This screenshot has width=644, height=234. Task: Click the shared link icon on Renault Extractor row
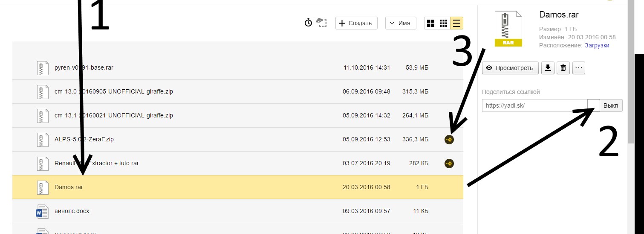click(x=449, y=163)
